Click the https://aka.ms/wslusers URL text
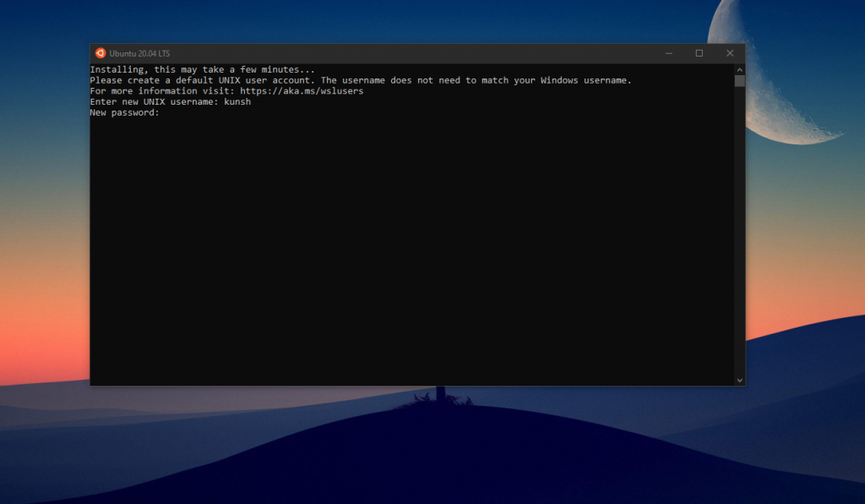The width and height of the screenshot is (865, 504). [x=302, y=91]
